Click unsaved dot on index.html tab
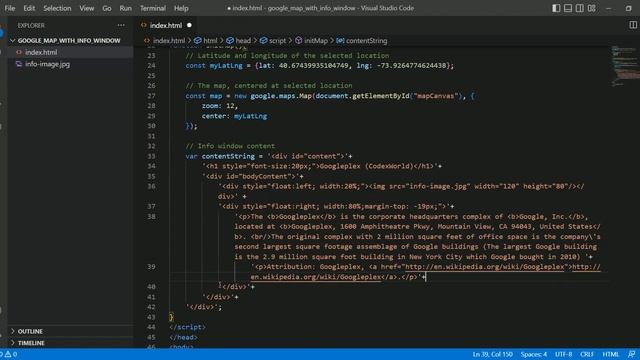Screen dimensions: 640x360 (x=189, y=25)
